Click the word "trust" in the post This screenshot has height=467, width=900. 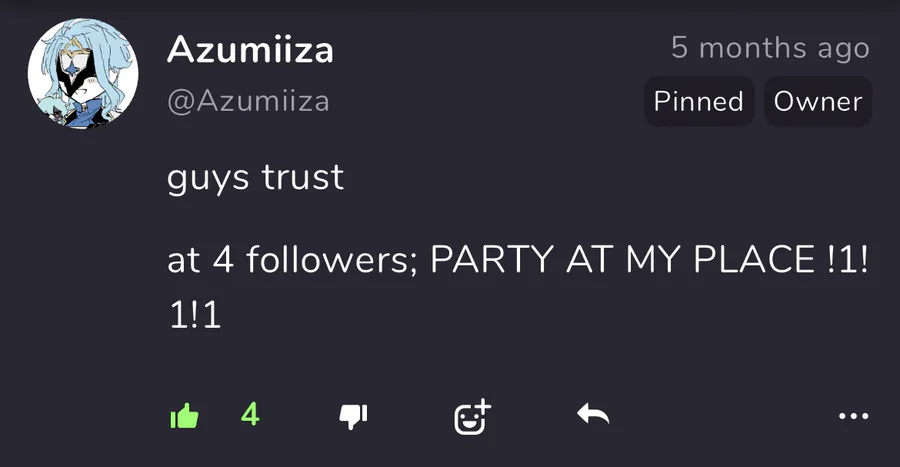pos(303,177)
